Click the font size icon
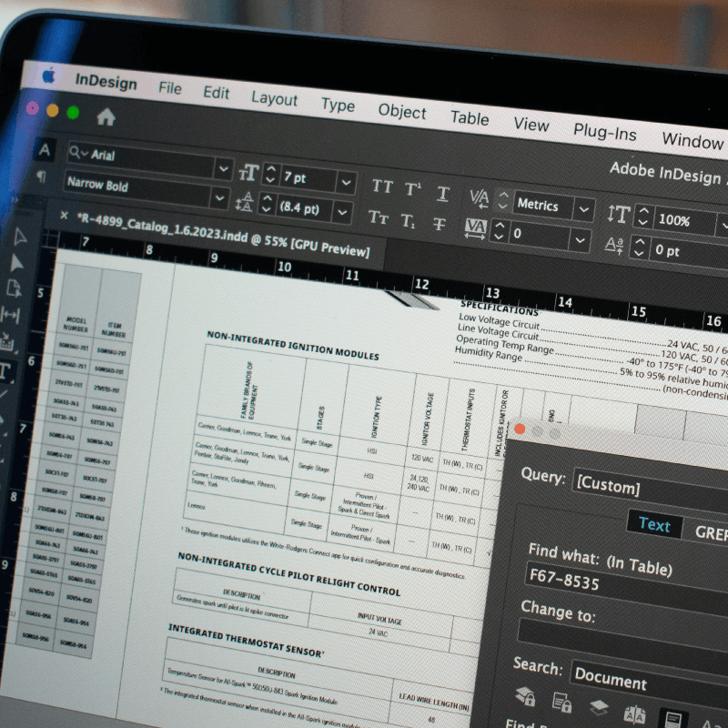The image size is (728, 728). click(x=248, y=173)
